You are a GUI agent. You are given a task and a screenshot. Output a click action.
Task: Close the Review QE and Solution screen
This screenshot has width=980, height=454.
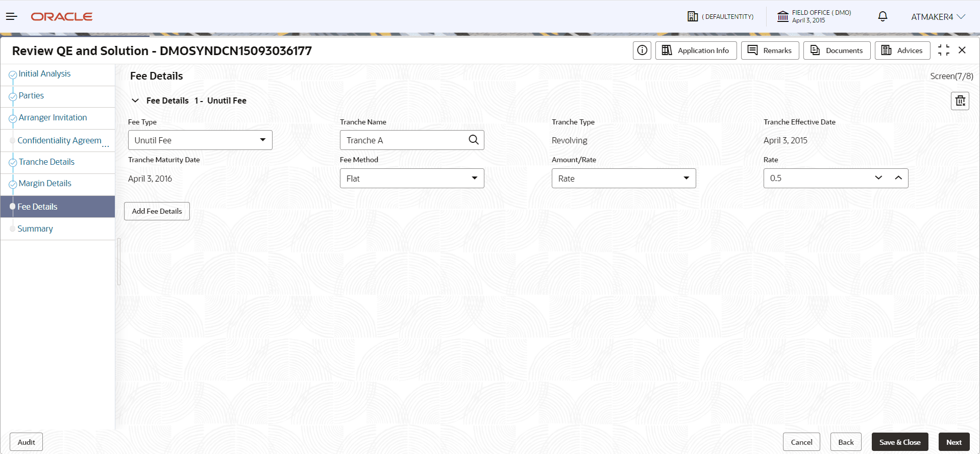(962, 50)
